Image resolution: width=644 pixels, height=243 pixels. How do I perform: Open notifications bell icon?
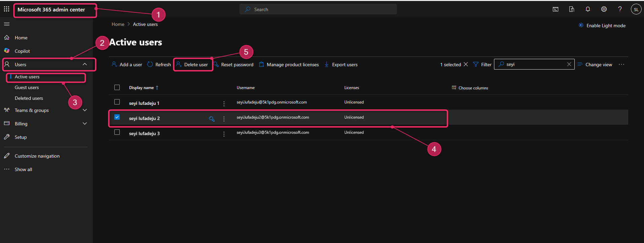[x=588, y=9]
